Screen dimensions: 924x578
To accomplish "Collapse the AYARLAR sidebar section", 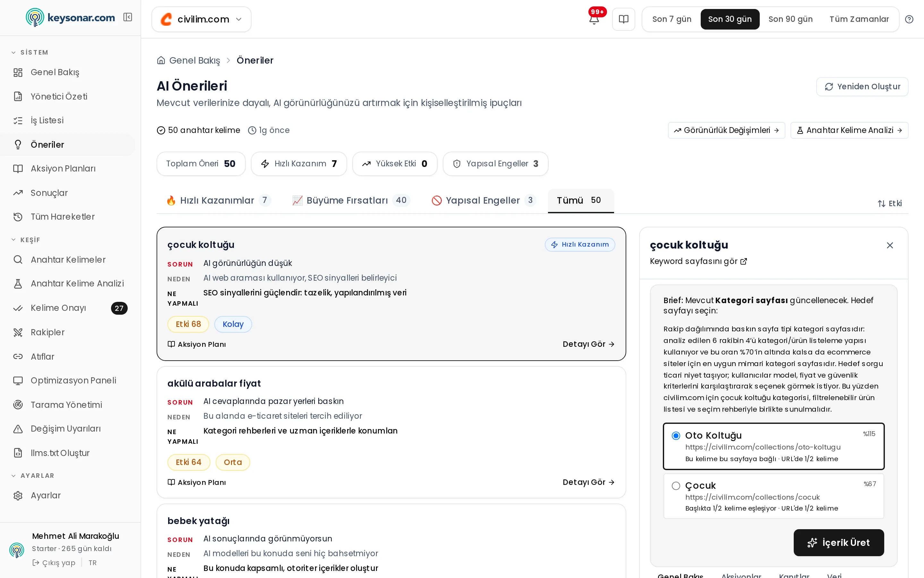I will pyautogui.click(x=33, y=476).
